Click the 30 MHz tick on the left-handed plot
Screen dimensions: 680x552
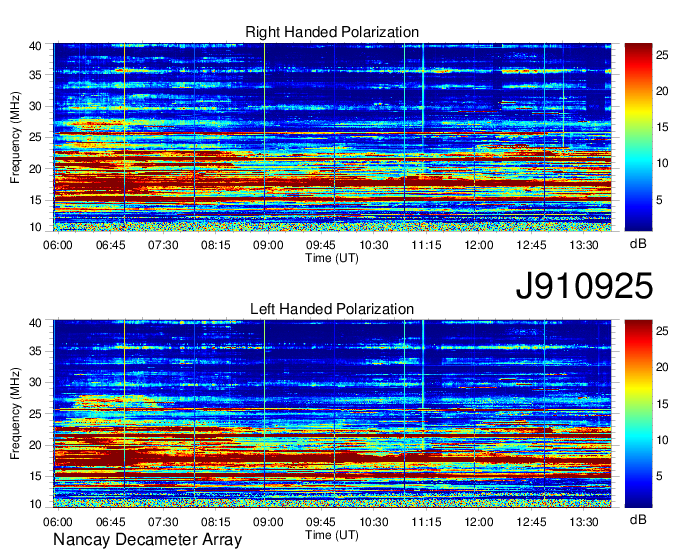[35, 382]
